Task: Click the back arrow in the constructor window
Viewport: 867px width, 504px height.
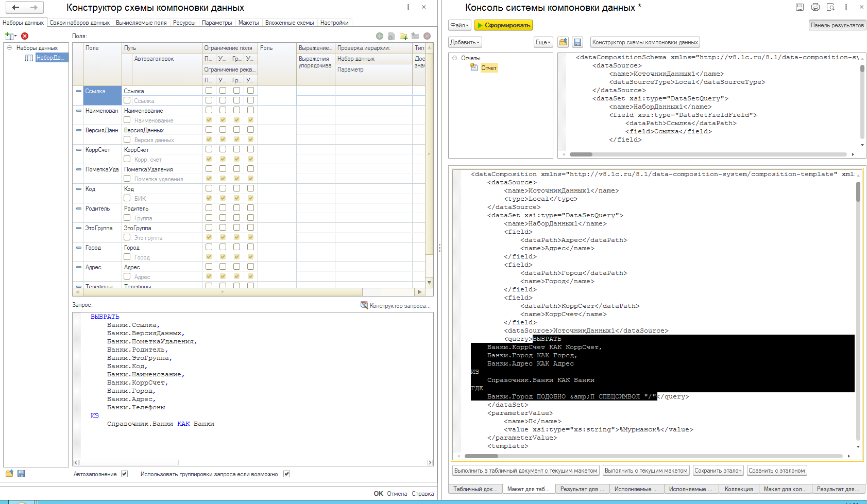Action: [x=15, y=7]
